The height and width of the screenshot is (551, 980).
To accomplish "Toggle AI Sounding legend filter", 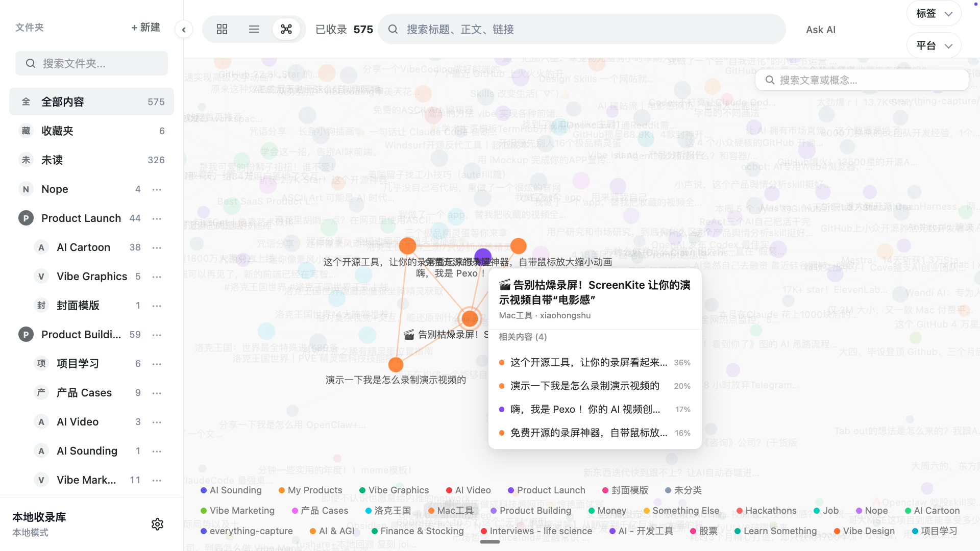I will point(231,490).
